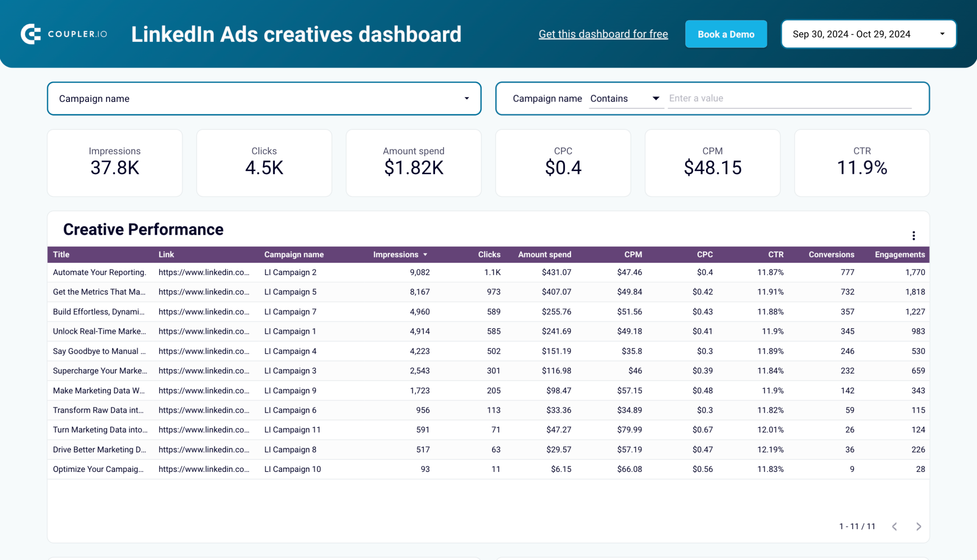Click the 'LI Campaign 3' campaign cell
The width and height of the screenshot is (977, 560).
(x=290, y=371)
